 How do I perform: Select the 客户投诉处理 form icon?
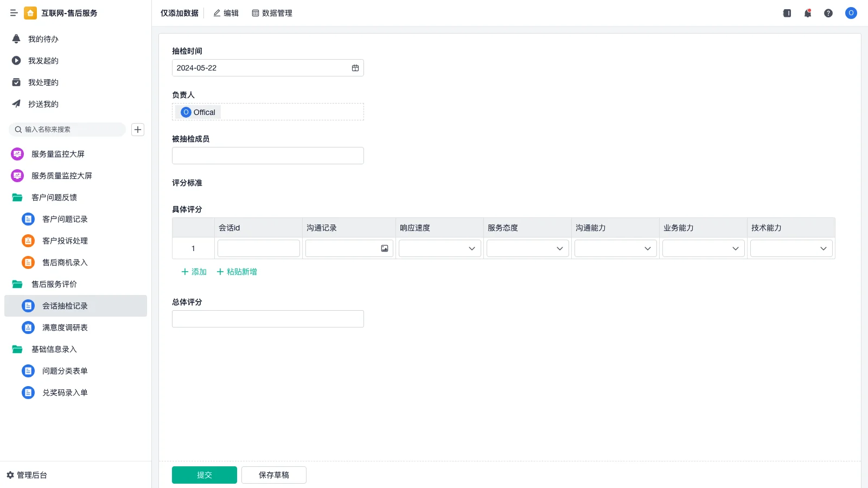28,241
